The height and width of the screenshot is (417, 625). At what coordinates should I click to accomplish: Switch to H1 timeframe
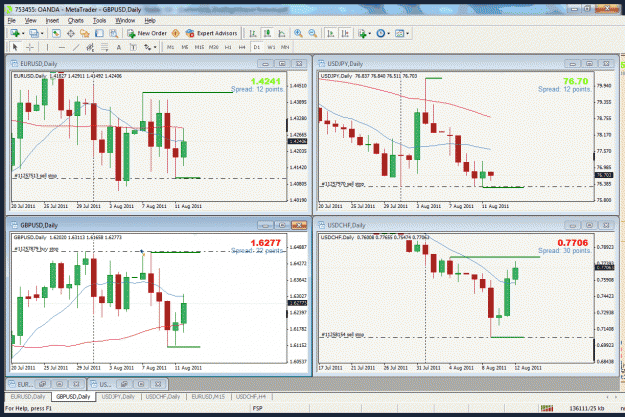[228, 47]
